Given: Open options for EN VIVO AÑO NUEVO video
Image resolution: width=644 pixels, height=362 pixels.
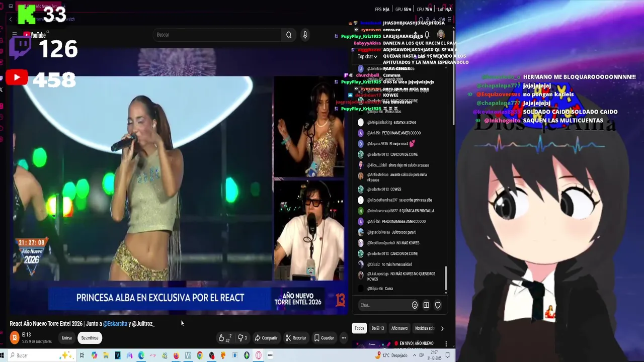Looking at the screenshot, I should click(x=446, y=344).
